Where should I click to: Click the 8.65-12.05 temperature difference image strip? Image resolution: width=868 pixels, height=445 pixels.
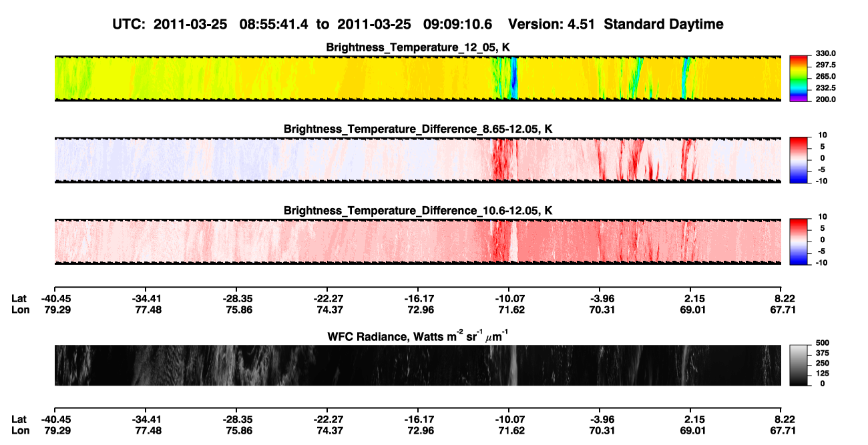point(417,160)
